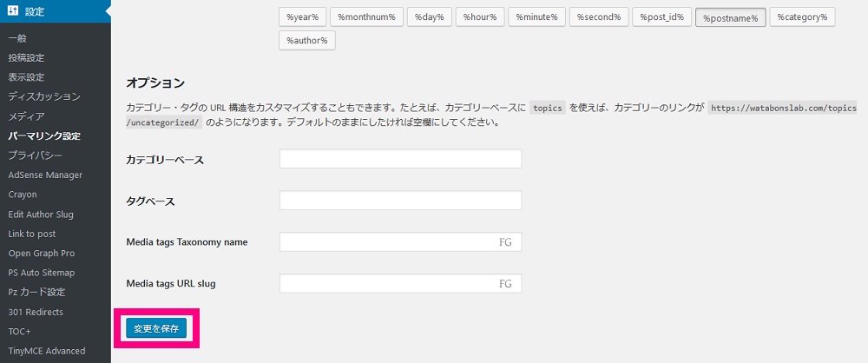Insert the %monthnum% structure tag
The width and height of the screenshot is (868, 363).
click(366, 17)
